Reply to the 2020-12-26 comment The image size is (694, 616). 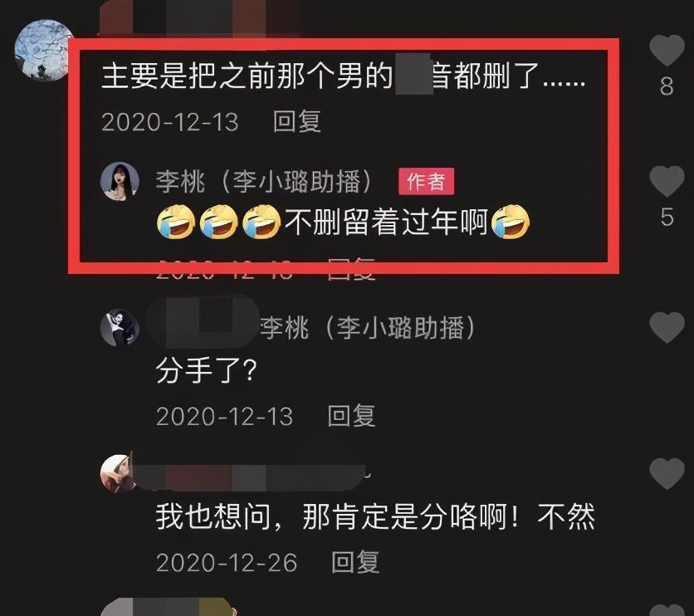point(355,562)
